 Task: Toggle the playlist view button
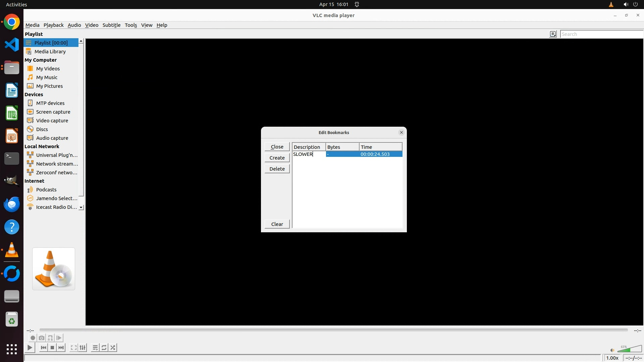point(95,348)
